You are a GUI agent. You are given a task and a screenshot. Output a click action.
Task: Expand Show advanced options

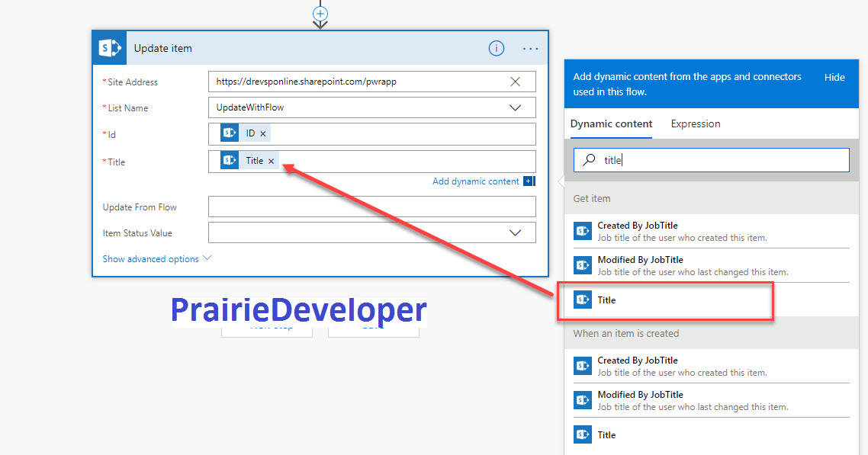click(156, 258)
